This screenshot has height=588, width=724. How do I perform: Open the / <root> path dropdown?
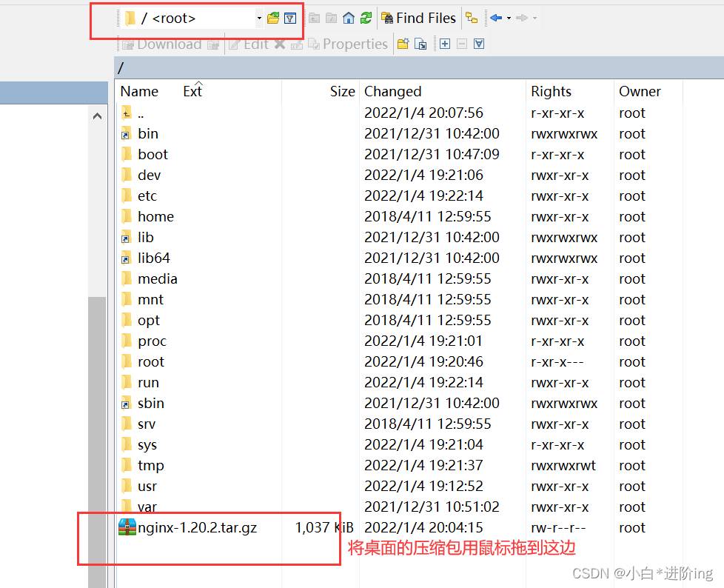tap(259, 18)
